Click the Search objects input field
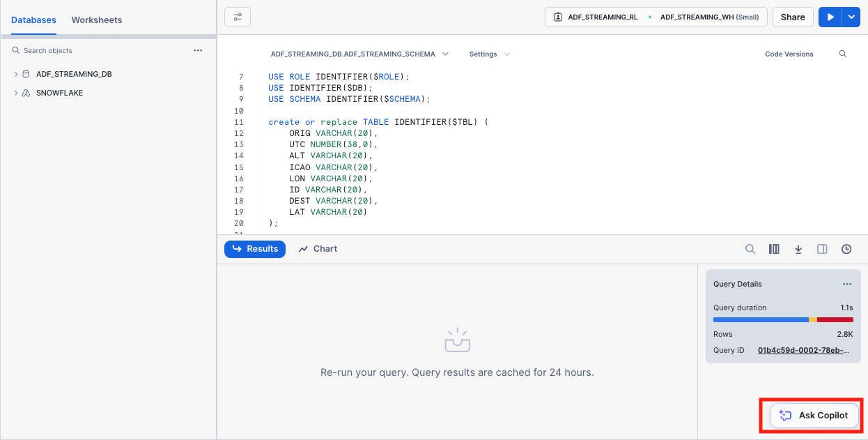 98,50
